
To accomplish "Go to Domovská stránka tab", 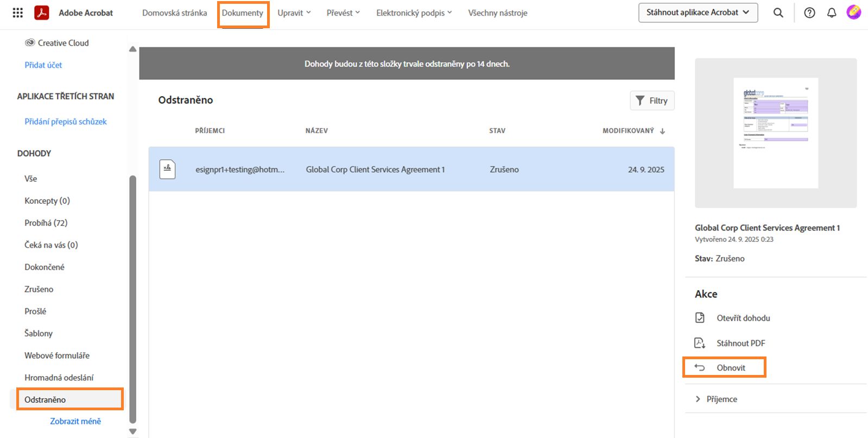I will pos(174,12).
